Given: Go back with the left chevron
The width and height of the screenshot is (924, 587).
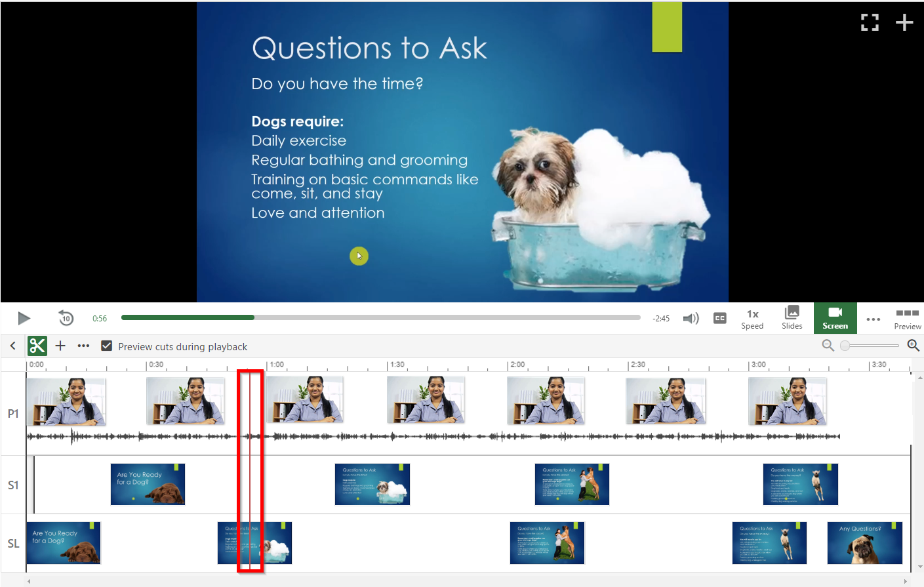Looking at the screenshot, I should [13, 346].
